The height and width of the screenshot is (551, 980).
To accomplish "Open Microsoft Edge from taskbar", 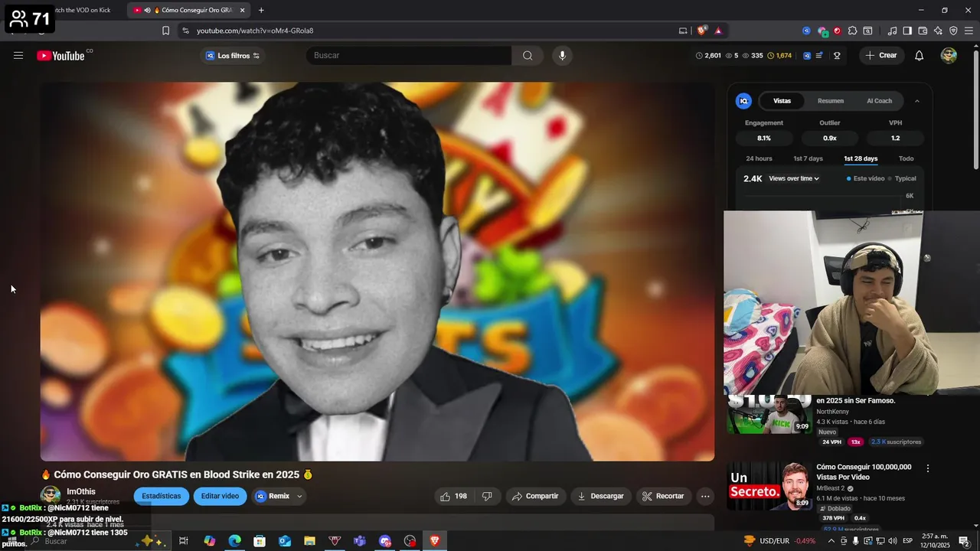I will [x=234, y=541].
